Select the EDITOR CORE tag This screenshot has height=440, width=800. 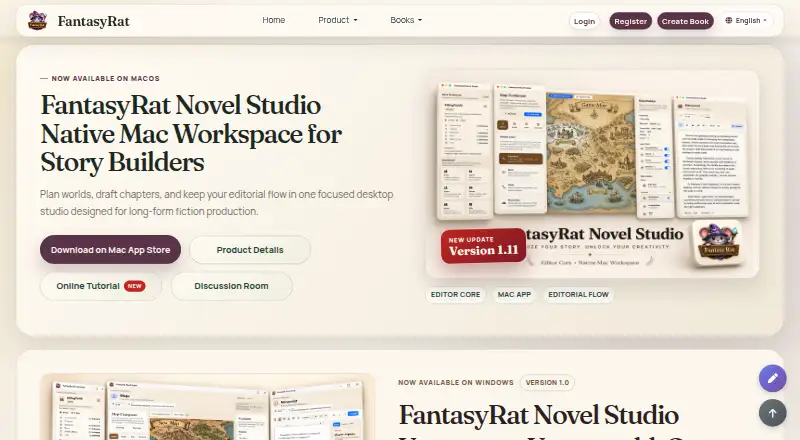[456, 295]
